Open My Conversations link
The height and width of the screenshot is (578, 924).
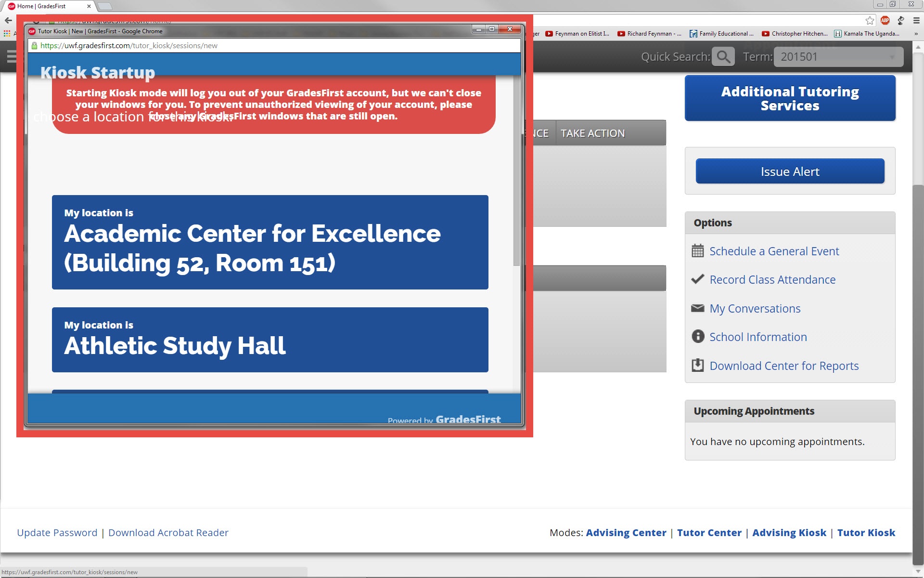[x=755, y=308]
